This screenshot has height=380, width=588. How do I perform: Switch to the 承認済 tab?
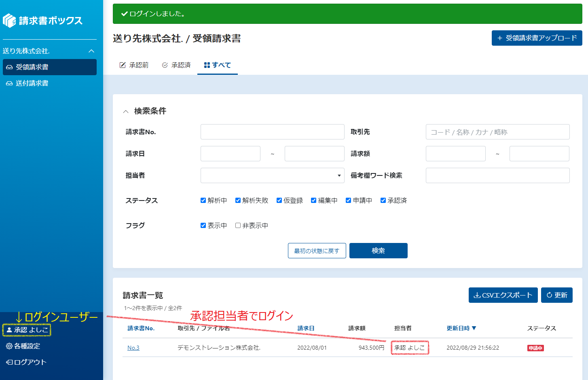tap(176, 65)
